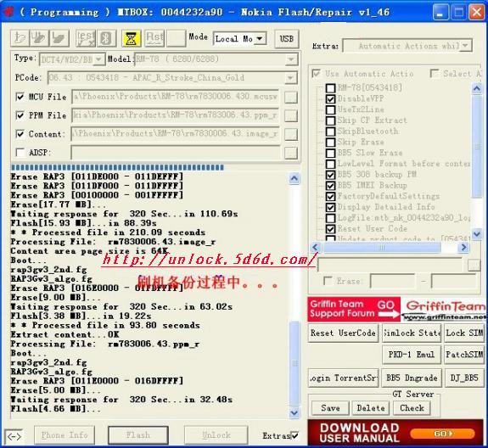Toggle the Erase checkbox
This screenshot has width=488, height=448.
click(328, 281)
